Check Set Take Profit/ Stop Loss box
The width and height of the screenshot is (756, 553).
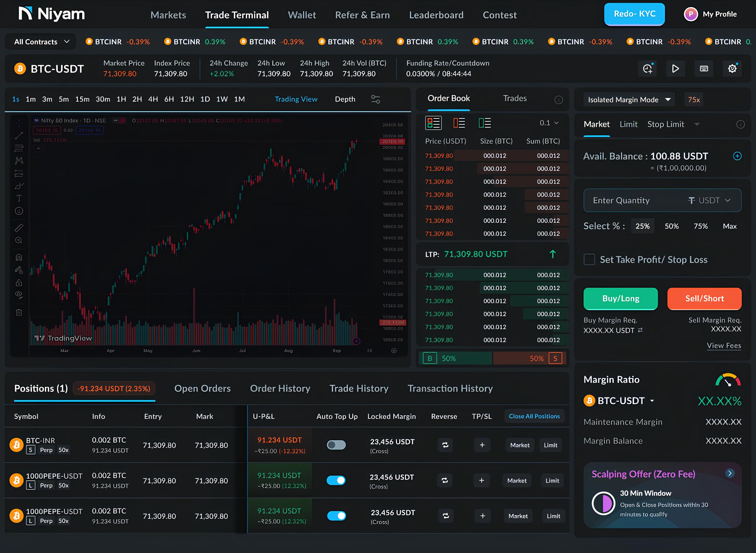coord(589,259)
